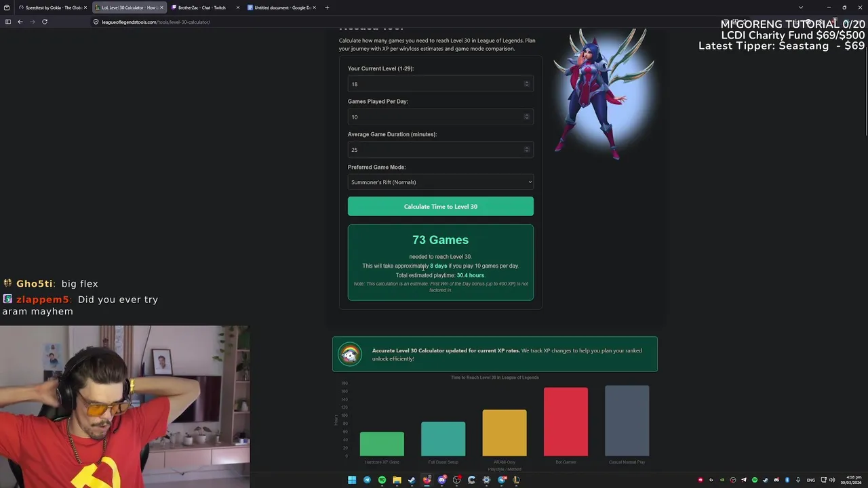Open the list-all-tabs dropdown arrow
868x488 pixels.
tap(801, 7)
